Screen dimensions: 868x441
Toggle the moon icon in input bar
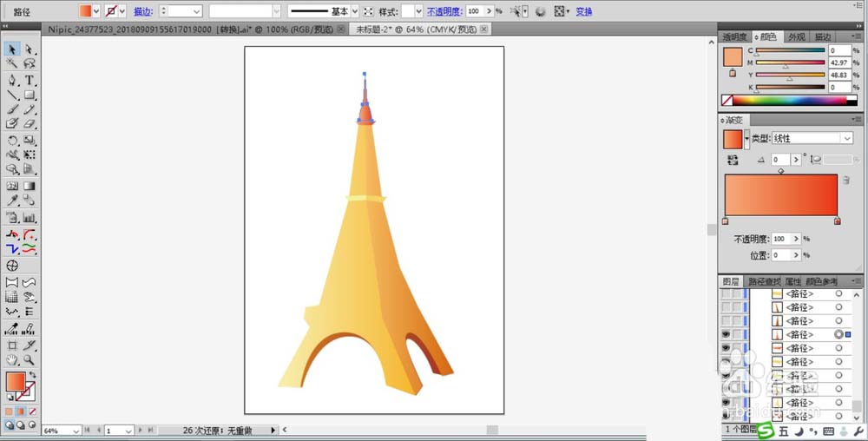pos(799,431)
